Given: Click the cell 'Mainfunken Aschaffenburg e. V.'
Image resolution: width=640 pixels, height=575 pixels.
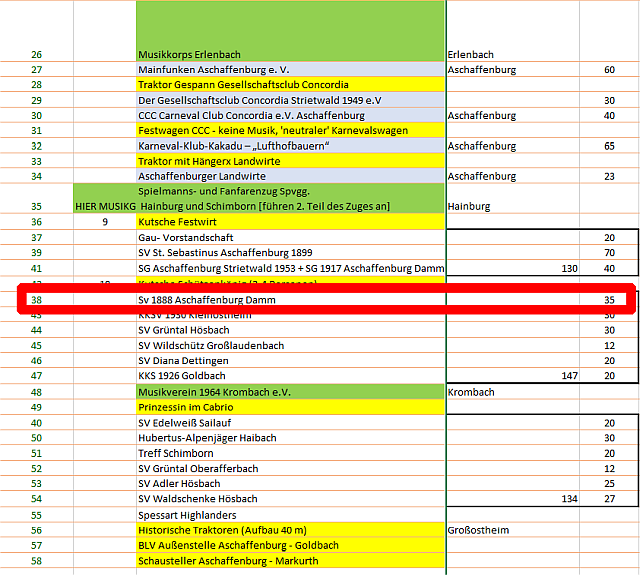Looking at the screenshot, I should click(x=290, y=69).
